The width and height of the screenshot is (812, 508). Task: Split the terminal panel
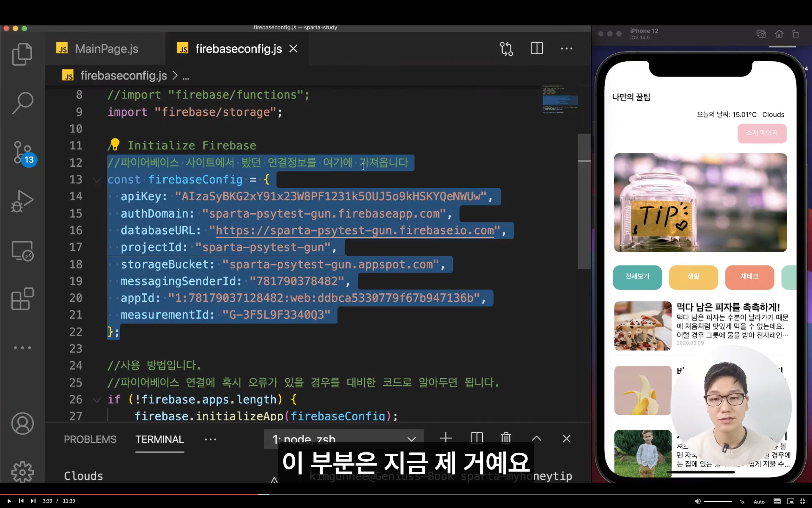click(476, 438)
